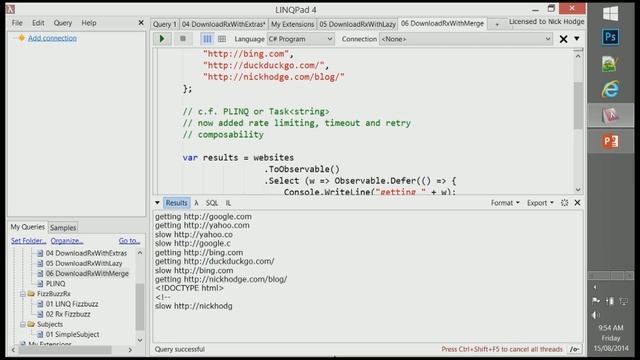Open the Format dropdown

tap(505, 203)
